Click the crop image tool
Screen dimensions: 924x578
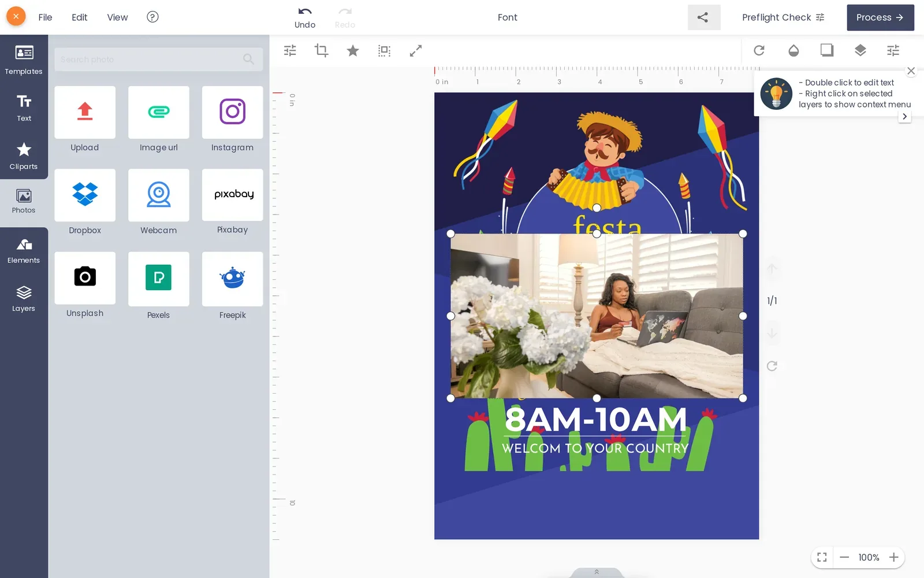pos(321,51)
